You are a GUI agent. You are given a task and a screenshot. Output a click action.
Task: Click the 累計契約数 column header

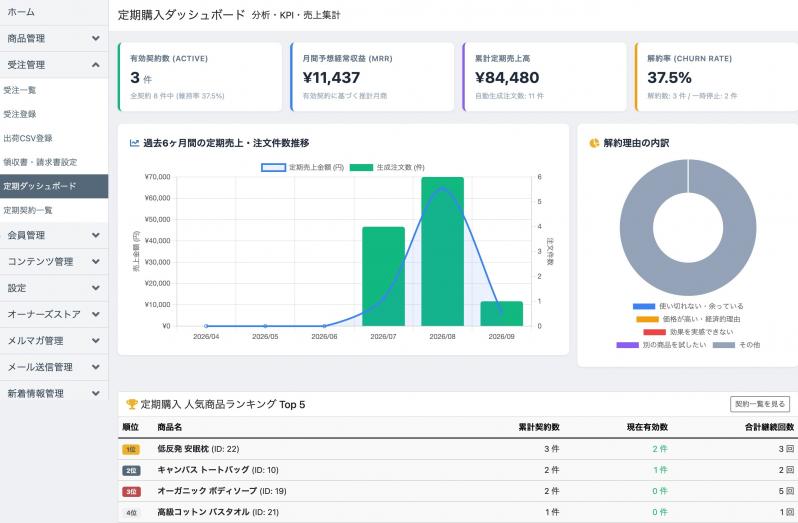pos(539,427)
